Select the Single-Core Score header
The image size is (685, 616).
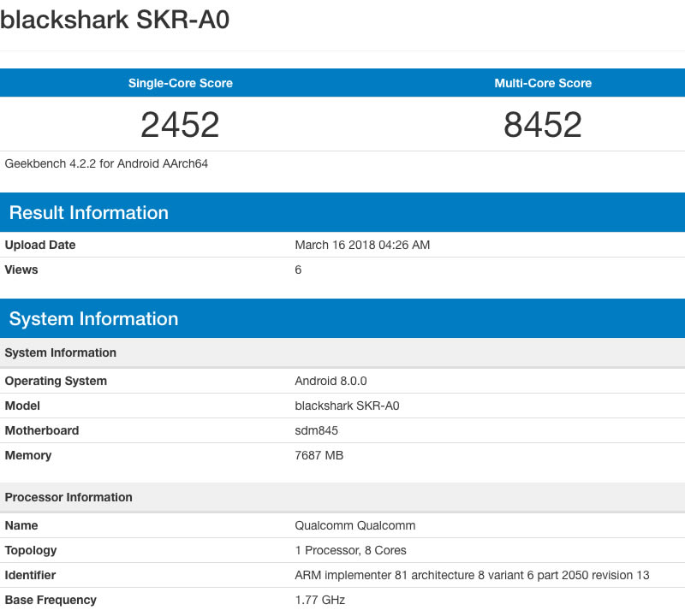tap(180, 83)
